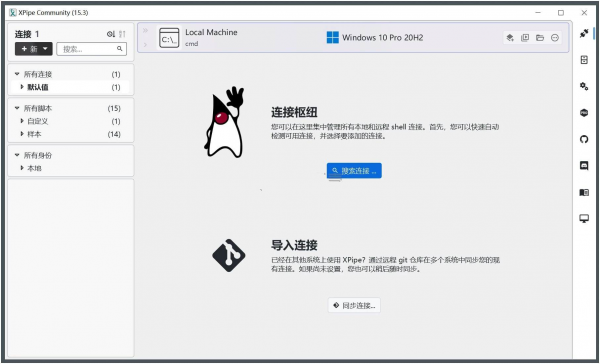
Task: Select the 默认值 tree row
Action: [x=70, y=87]
